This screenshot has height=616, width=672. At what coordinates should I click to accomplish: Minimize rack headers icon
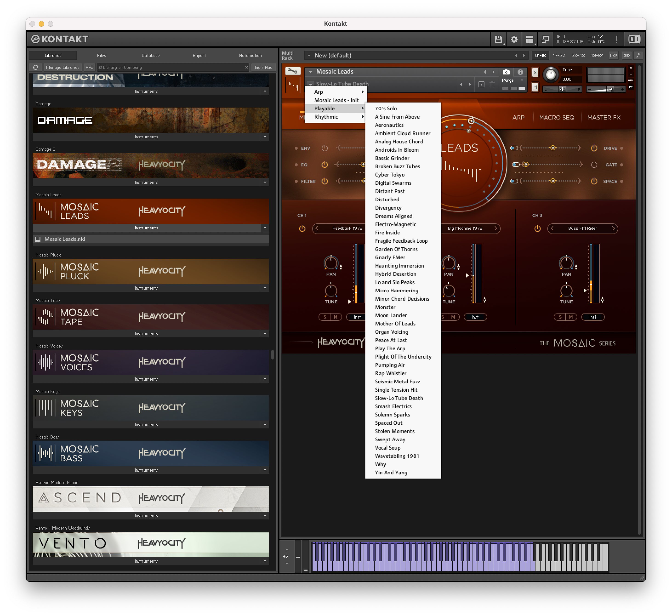pyautogui.click(x=638, y=55)
